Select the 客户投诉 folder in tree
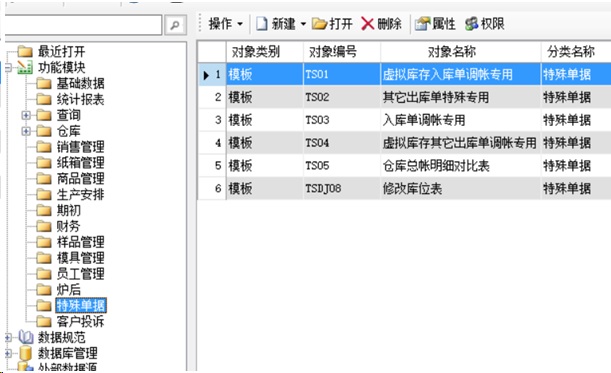Viewport: 611px width, 373px height. coord(70,321)
